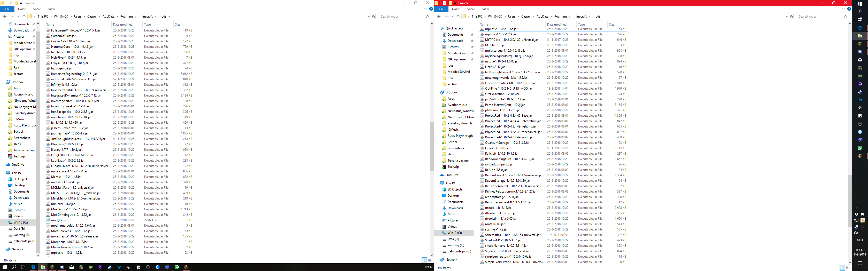Switch left window to details view
868x271 pixels.
[x=424, y=260]
